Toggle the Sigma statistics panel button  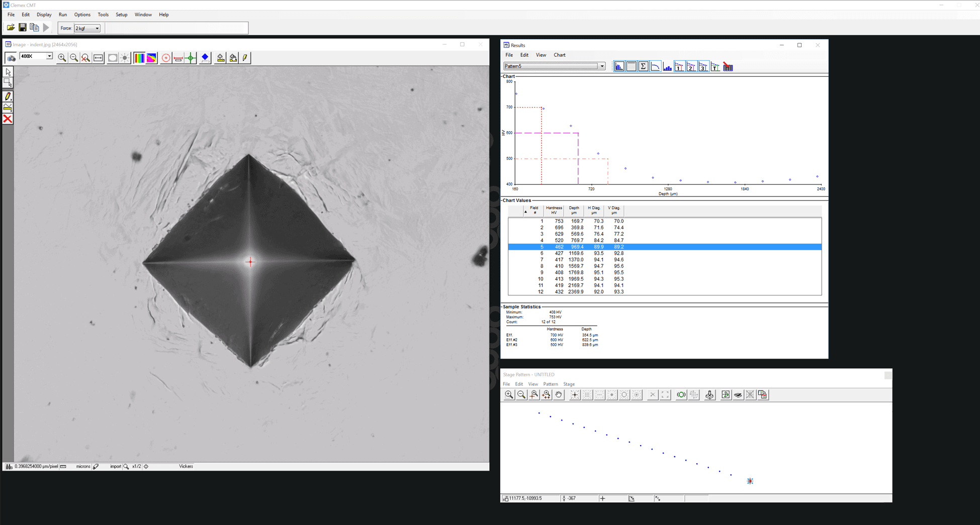point(643,66)
